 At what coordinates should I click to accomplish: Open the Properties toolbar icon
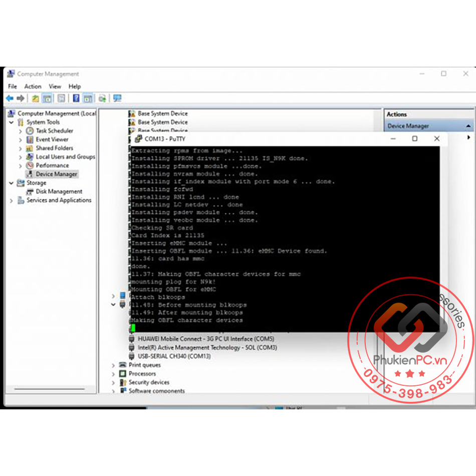coord(61,98)
